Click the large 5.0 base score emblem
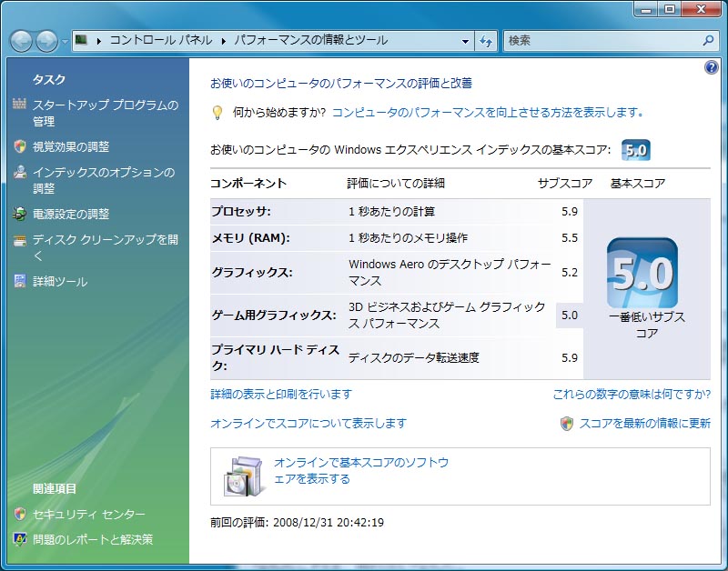The width and height of the screenshot is (728, 571). 642,273
